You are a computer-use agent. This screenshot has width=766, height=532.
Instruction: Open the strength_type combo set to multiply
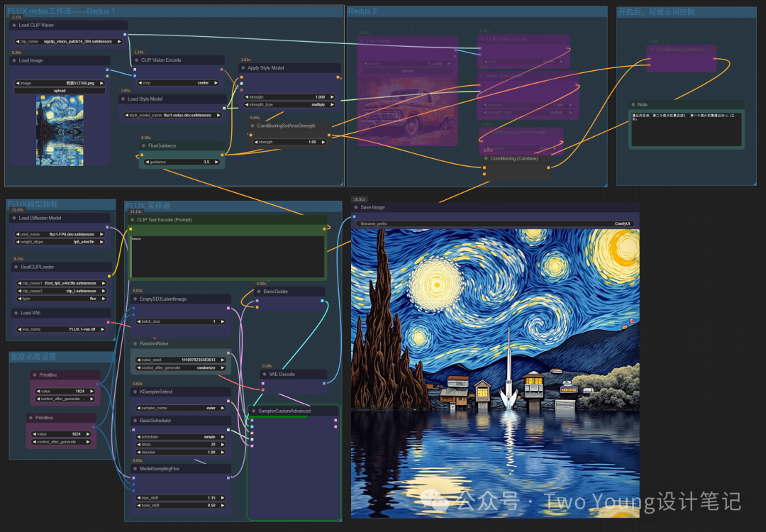(x=289, y=104)
